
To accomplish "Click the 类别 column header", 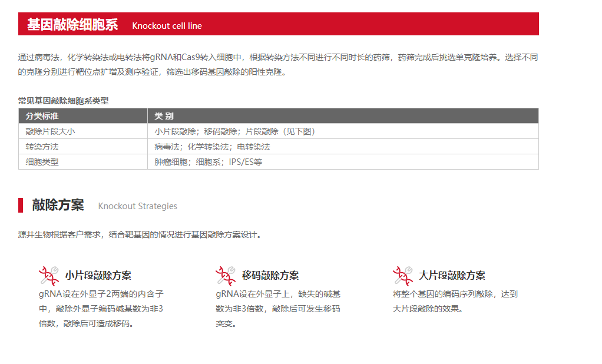I will tap(164, 116).
